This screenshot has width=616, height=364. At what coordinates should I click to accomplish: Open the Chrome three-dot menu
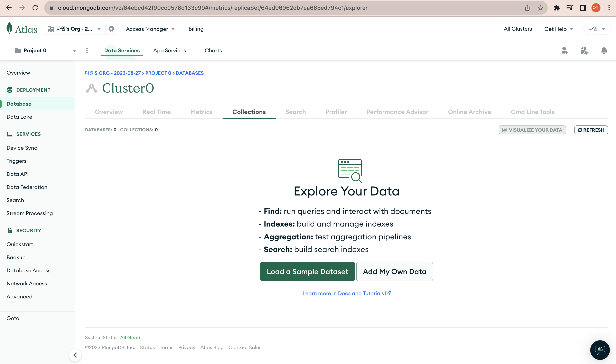point(609,8)
